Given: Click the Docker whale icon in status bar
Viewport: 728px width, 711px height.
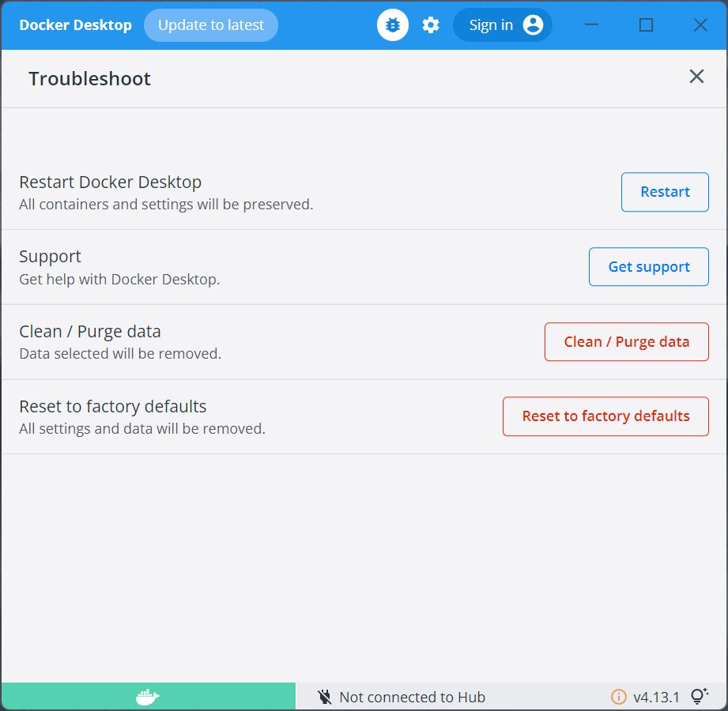Looking at the screenshot, I should click(x=148, y=696).
